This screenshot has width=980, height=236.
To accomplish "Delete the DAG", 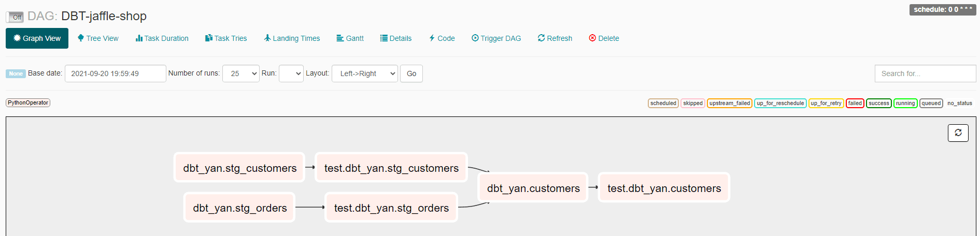I will (x=604, y=38).
